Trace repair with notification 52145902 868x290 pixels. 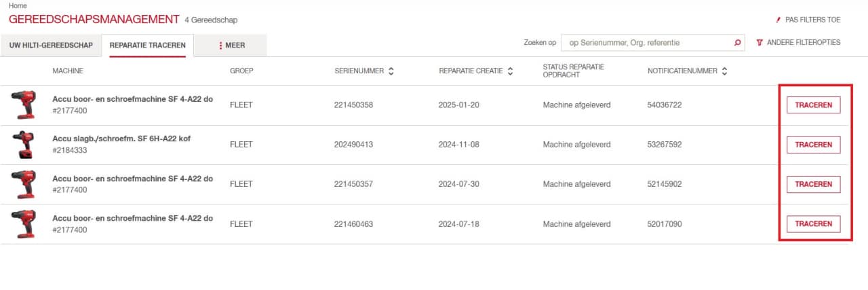click(813, 184)
